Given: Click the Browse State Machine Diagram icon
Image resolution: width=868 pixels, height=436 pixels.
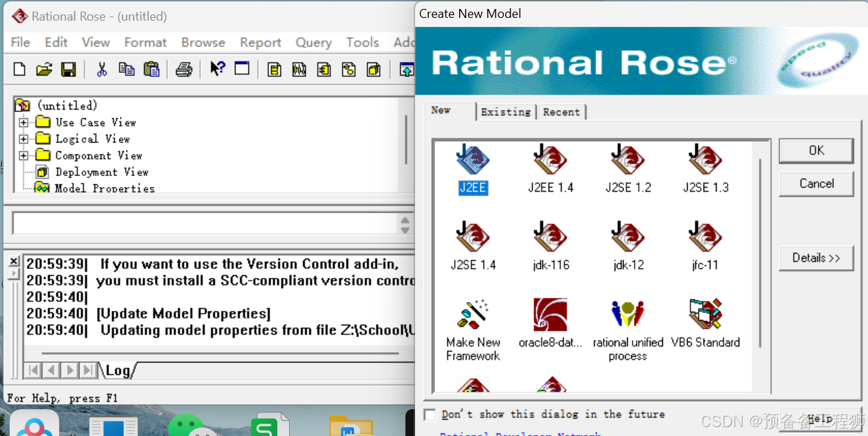Looking at the screenshot, I should tap(348, 69).
